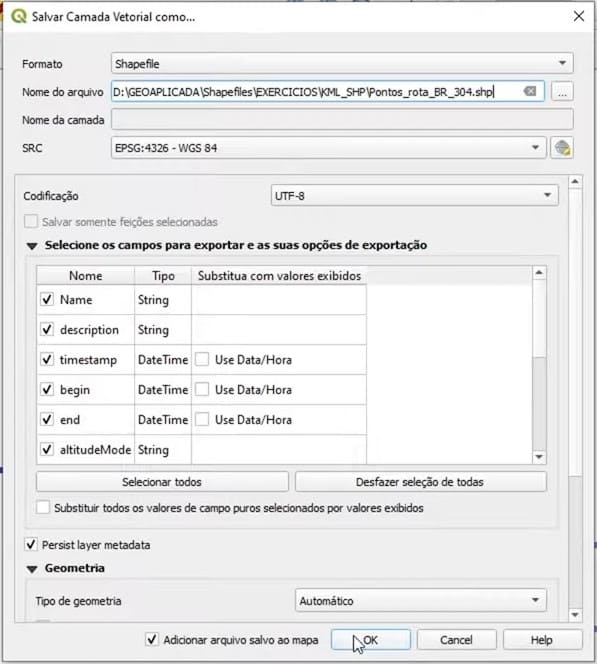Image resolution: width=597 pixels, height=664 pixels.
Task: Uncheck the description field checkbox
Action: pos(47,329)
